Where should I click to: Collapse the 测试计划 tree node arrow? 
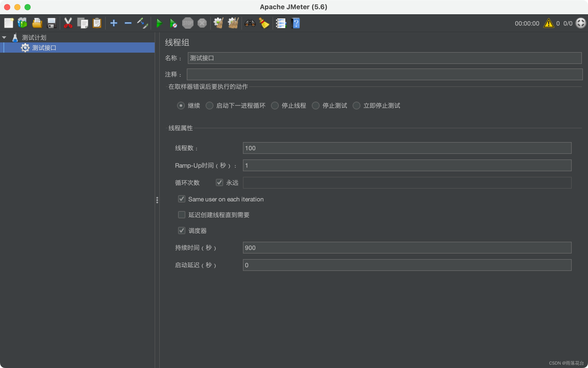4,38
